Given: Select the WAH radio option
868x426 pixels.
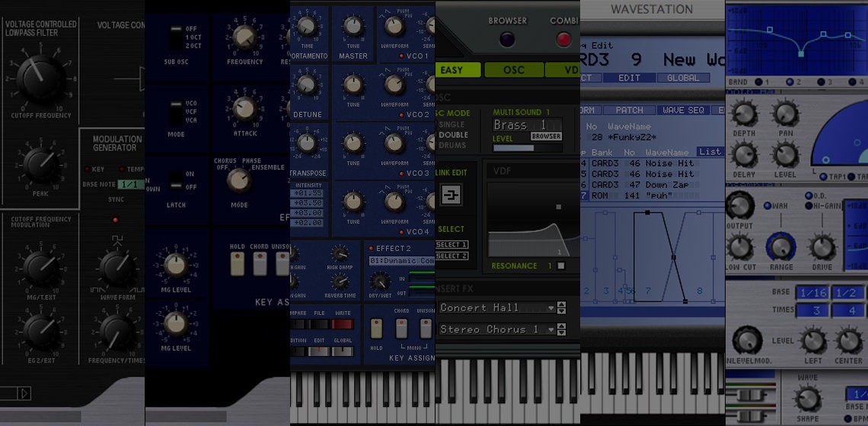Looking at the screenshot, I should 767,206.
